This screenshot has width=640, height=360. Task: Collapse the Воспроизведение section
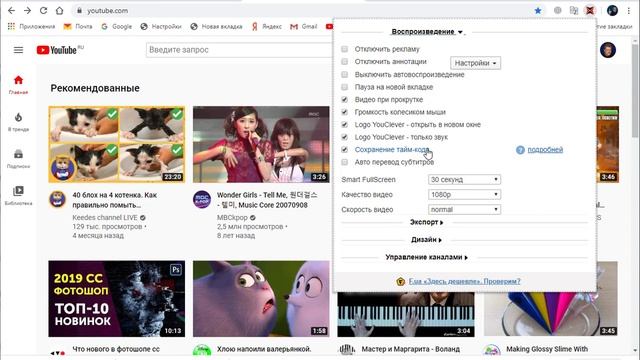427,31
